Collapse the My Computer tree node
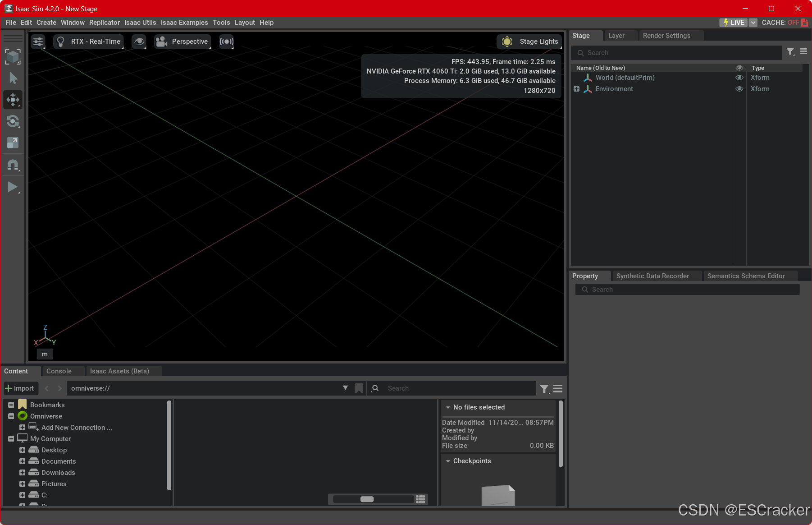The width and height of the screenshot is (812, 525). (x=11, y=439)
